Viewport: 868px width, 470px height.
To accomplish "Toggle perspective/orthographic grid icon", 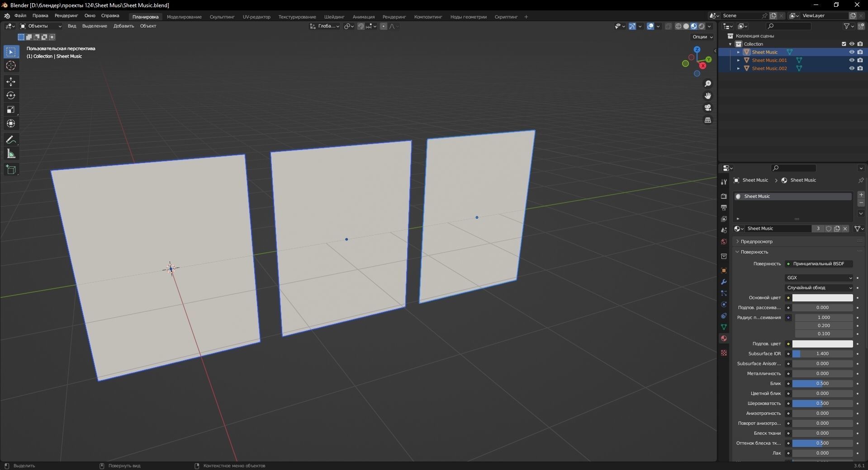I will click(708, 120).
